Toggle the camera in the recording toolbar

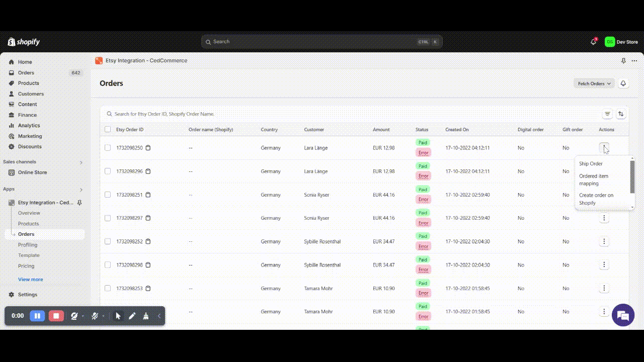(74, 316)
